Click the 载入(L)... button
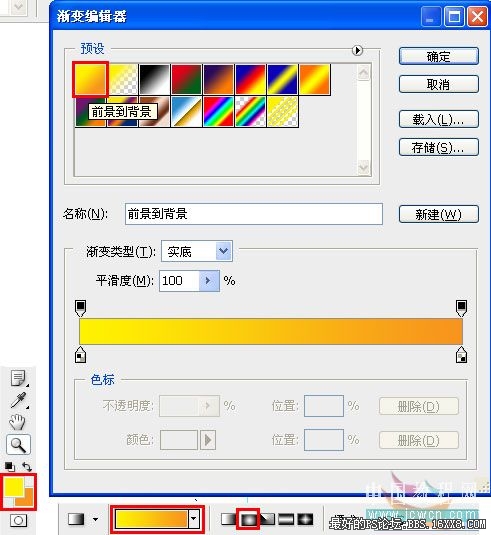491x535 pixels. pyautogui.click(x=439, y=119)
